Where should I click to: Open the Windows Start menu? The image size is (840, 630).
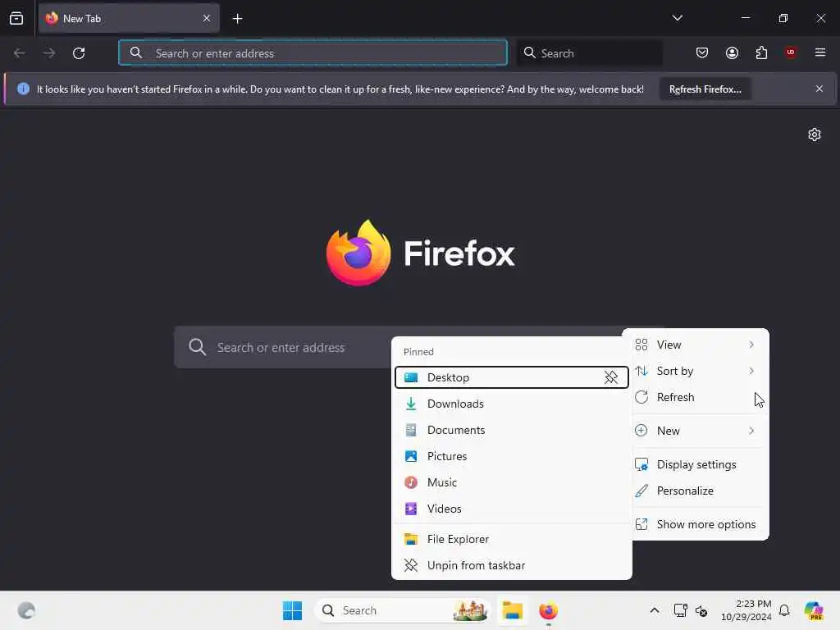click(x=292, y=610)
